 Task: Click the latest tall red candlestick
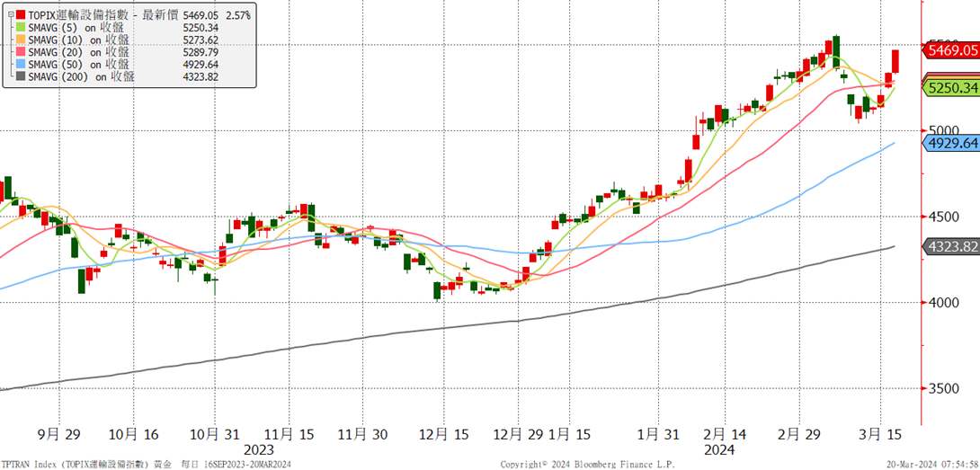coord(895,61)
